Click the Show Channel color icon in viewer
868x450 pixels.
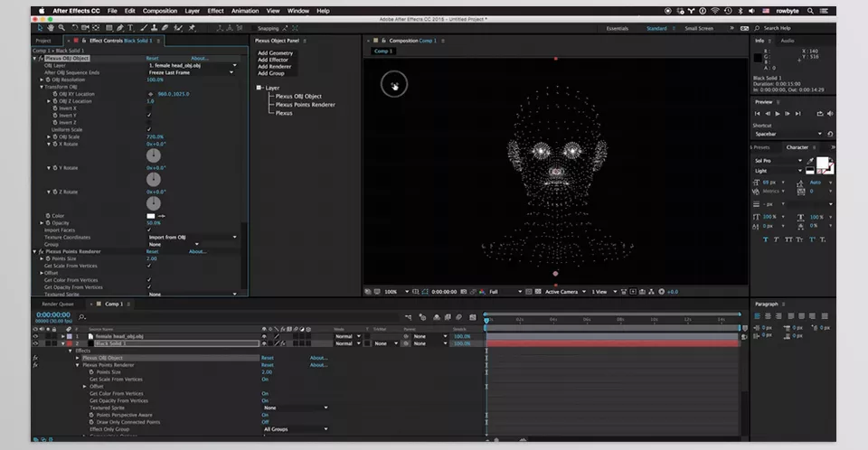click(482, 292)
